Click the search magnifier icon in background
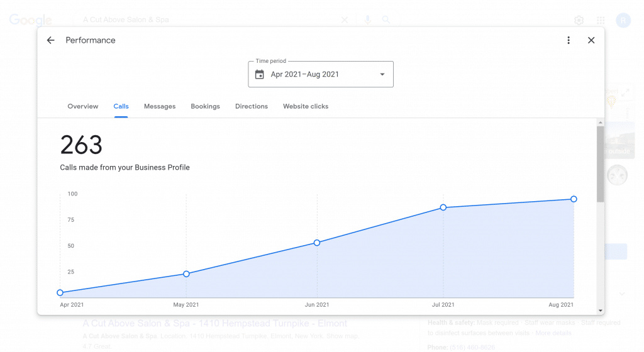The width and height of the screenshot is (644, 352). click(x=386, y=19)
